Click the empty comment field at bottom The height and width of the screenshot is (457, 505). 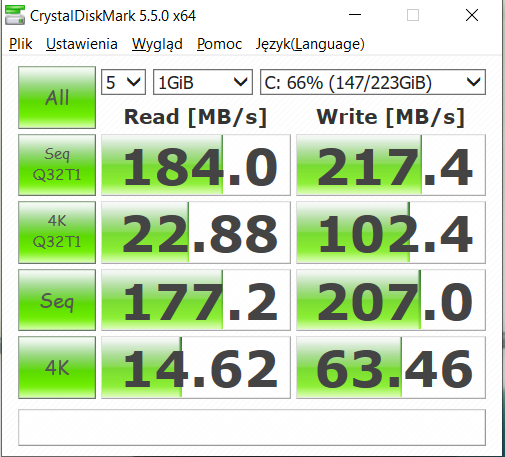coord(252,427)
